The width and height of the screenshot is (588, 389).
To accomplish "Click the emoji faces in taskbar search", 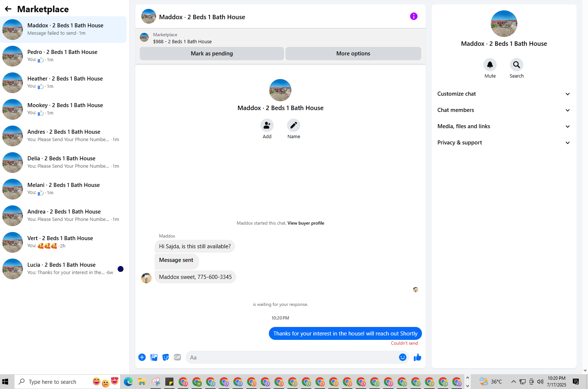I will point(106,382).
